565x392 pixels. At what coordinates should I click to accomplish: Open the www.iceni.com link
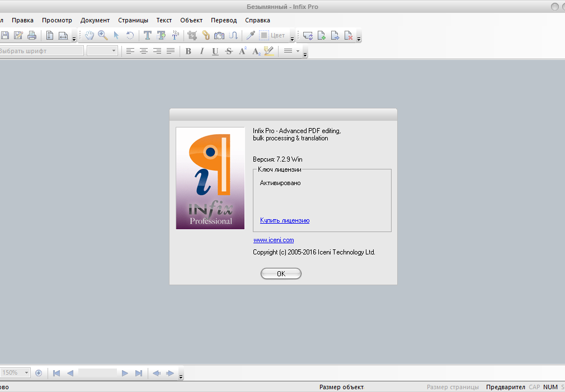pyautogui.click(x=274, y=240)
